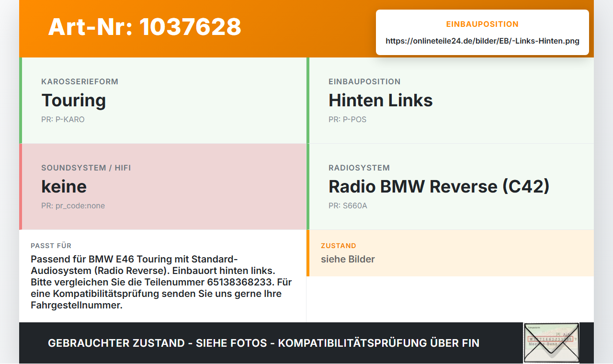Select the Einbauposition value Hinten Links
This screenshot has width=613, height=364.
(381, 101)
